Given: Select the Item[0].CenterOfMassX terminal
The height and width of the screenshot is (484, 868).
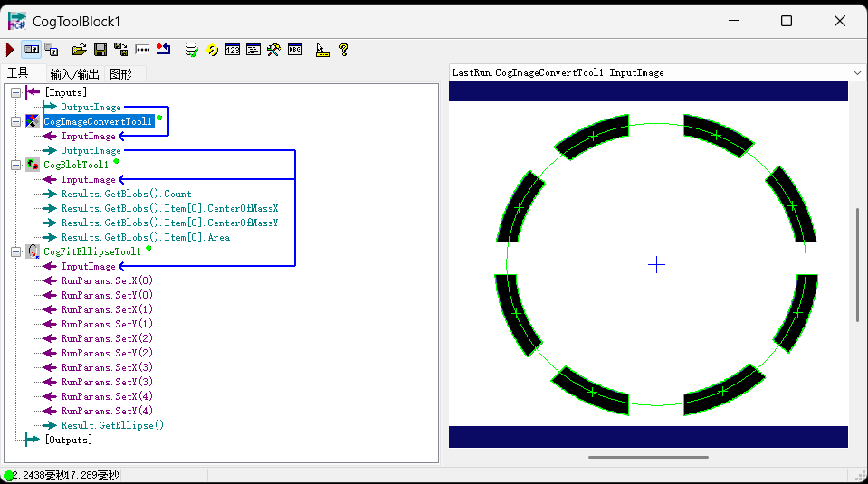Looking at the screenshot, I should (x=169, y=208).
